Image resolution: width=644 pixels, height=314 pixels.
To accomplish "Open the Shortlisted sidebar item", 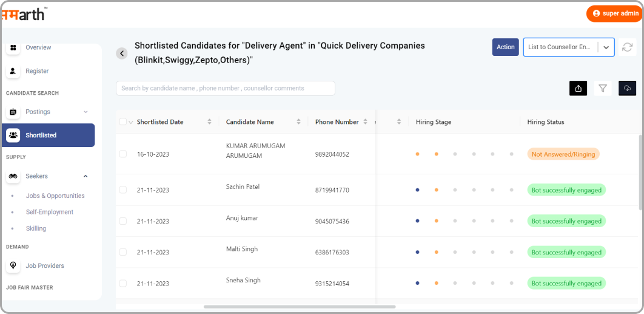I will click(49, 135).
